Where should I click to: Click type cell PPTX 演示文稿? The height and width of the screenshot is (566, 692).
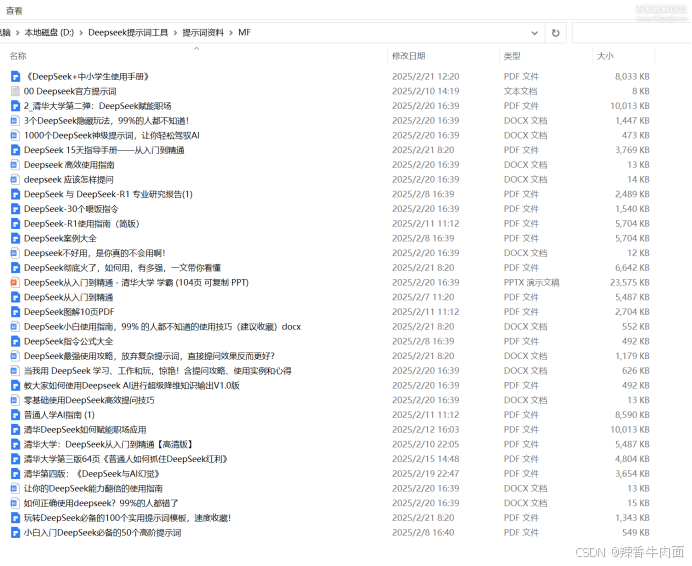tap(532, 283)
